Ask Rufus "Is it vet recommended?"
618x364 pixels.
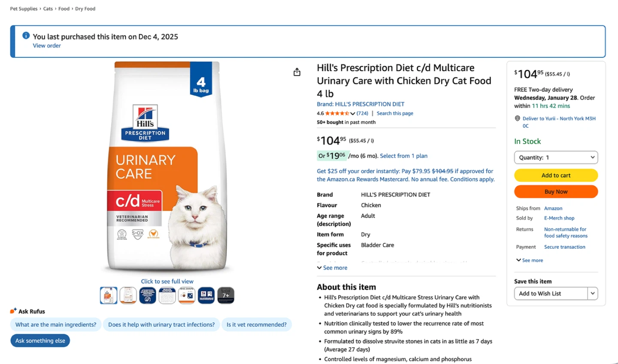point(257,325)
